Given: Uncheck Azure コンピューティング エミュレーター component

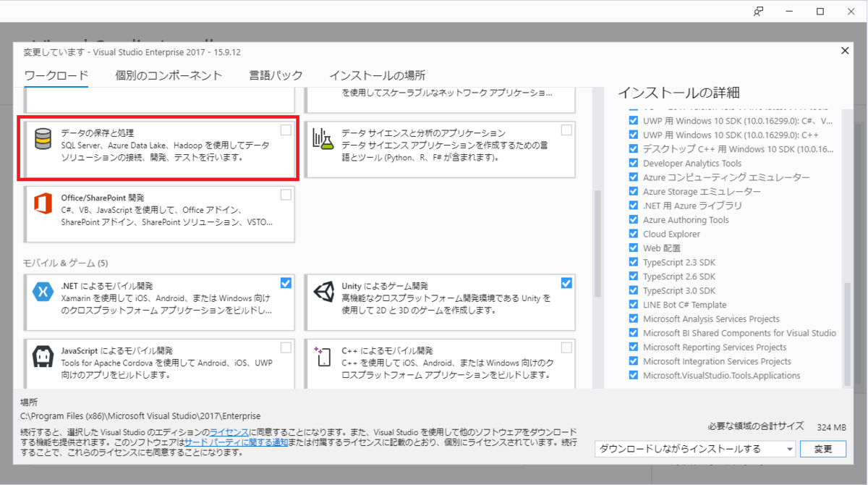Looking at the screenshot, I should coord(634,177).
